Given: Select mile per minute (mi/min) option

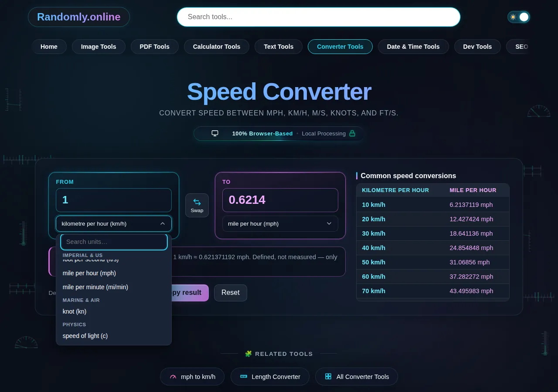Looking at the screenshot, I should (x=114, y=287).
